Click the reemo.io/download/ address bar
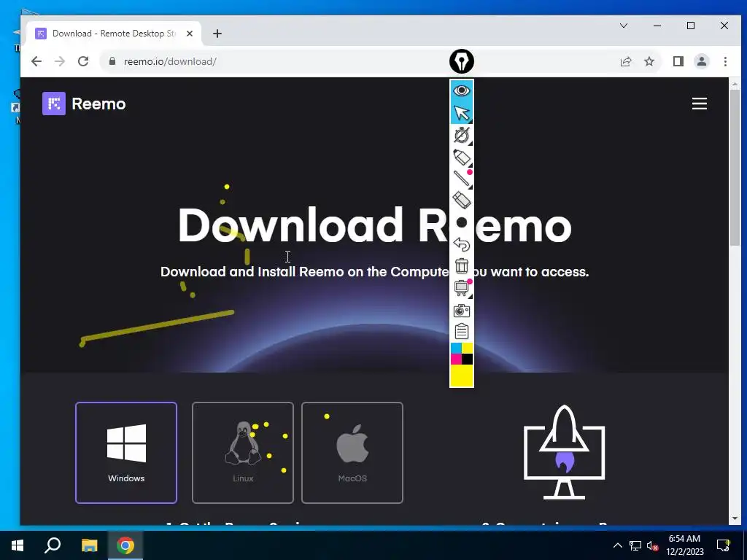This screenshot has width=747, height=560. [x=357, y=61]
